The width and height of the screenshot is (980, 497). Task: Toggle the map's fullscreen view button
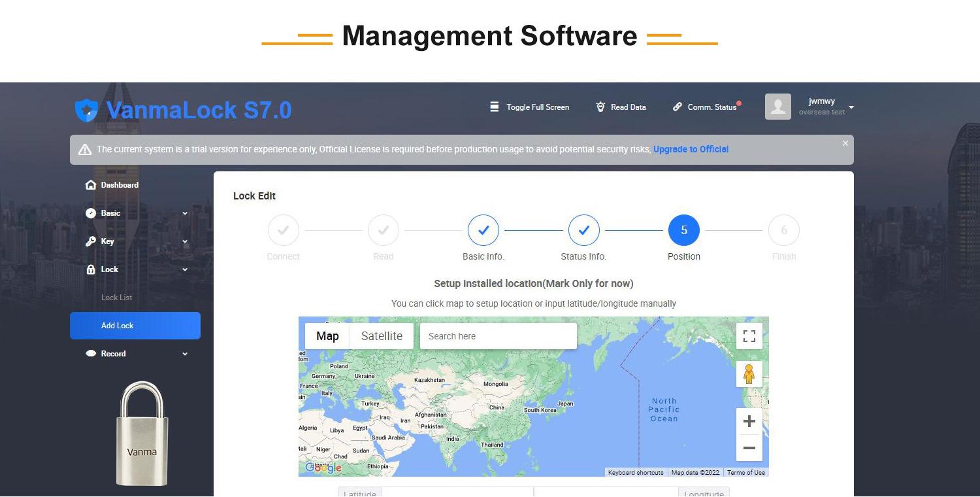click(x=749, y=336)
